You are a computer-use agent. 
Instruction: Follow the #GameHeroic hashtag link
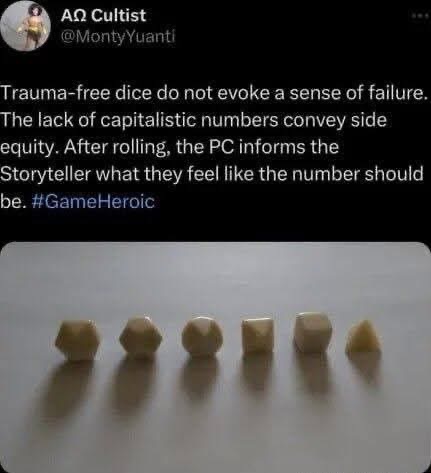(x=94, y=201)
